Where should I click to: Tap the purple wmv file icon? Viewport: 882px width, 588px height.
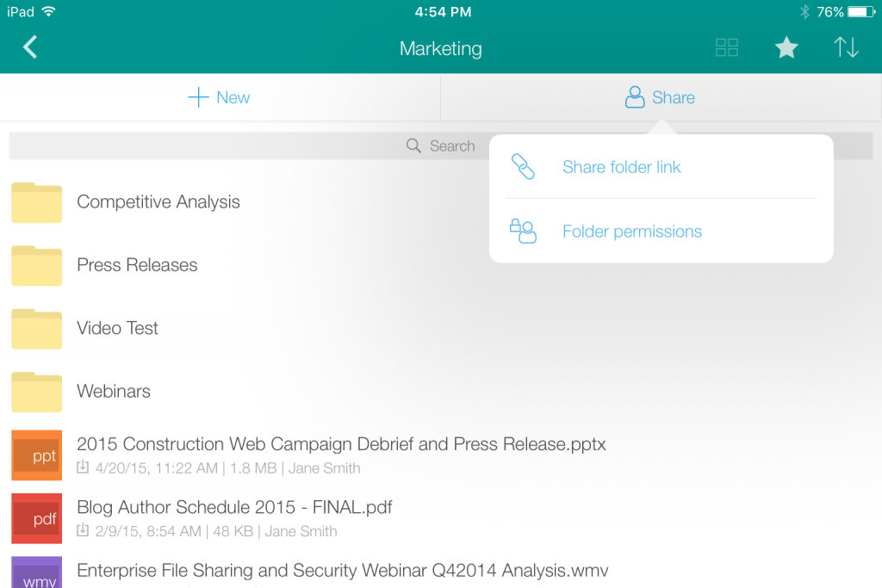[x=36, y=573]
